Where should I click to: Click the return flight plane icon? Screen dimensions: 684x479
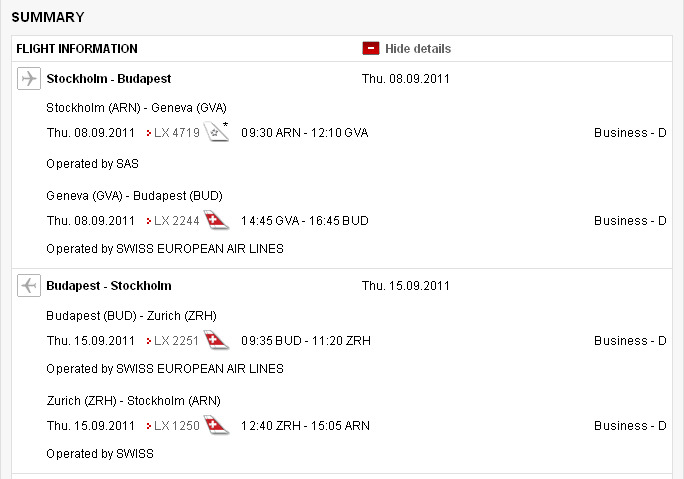(28, 286)
